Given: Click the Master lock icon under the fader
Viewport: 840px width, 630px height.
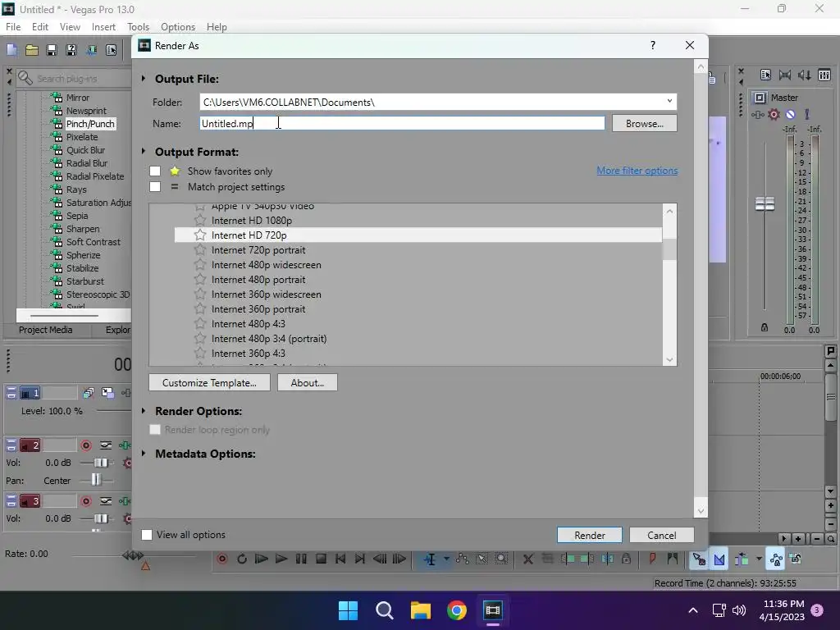Looking at the screenshot, I should click(765, 327).
